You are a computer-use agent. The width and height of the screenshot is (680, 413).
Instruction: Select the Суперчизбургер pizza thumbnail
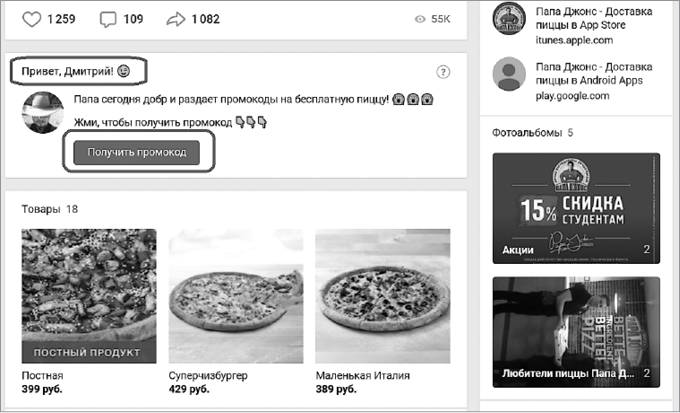coord(236,296)
